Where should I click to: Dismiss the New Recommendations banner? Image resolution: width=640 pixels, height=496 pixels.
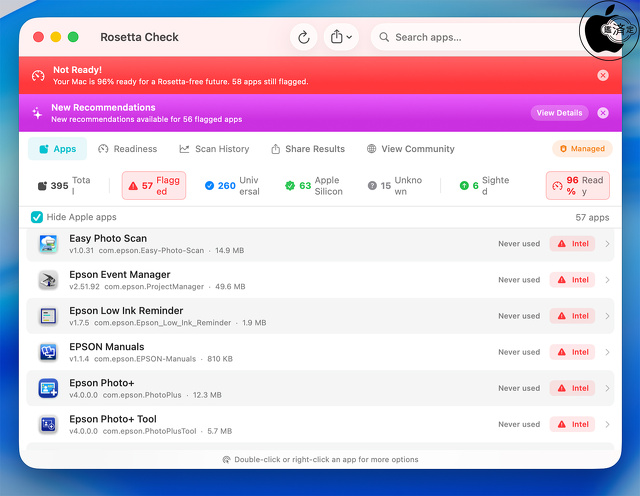point(603,113)
